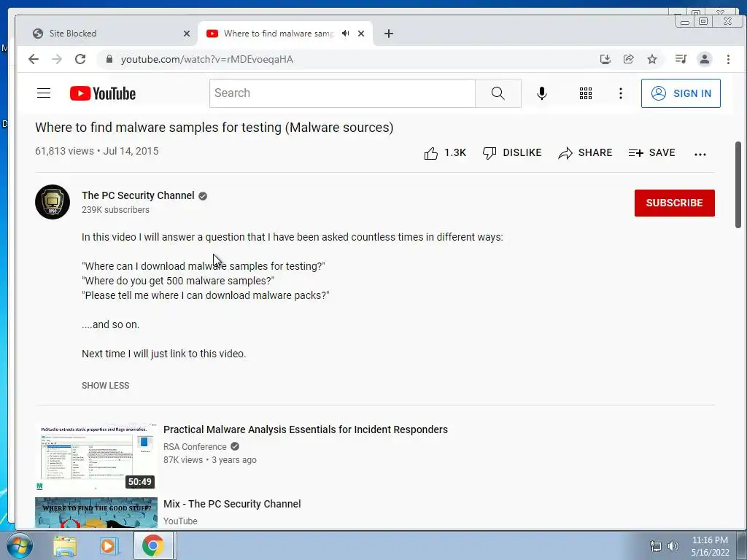Search with your voice microphone icon
Screen dimensions: 747x560
point(542,93)
